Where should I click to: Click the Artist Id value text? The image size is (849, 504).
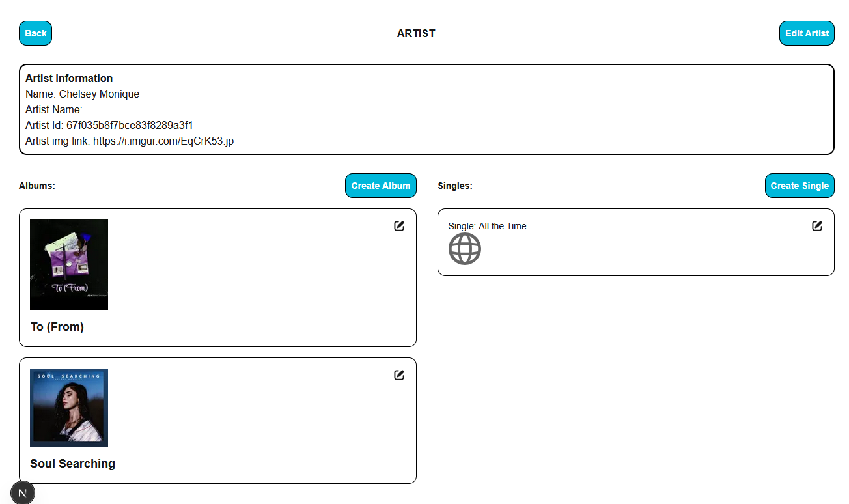tap(130, 125)
